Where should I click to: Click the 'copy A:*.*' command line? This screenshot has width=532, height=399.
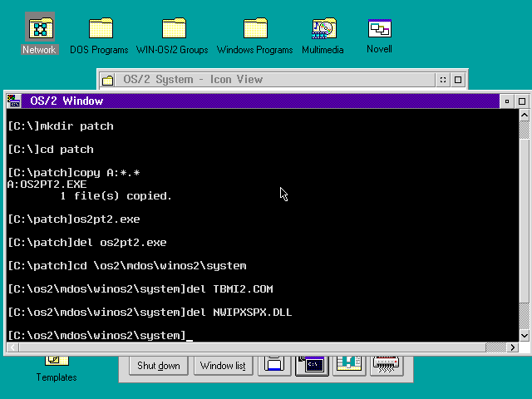point(74,173)
